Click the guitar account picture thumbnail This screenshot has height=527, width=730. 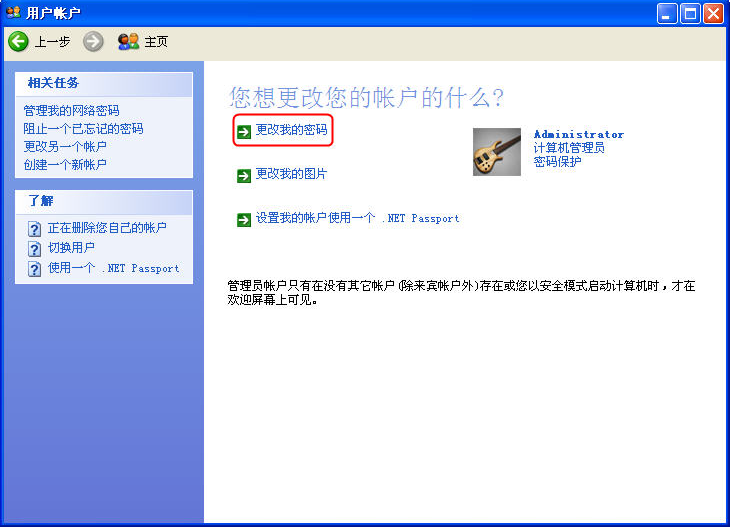click(497, 152)
